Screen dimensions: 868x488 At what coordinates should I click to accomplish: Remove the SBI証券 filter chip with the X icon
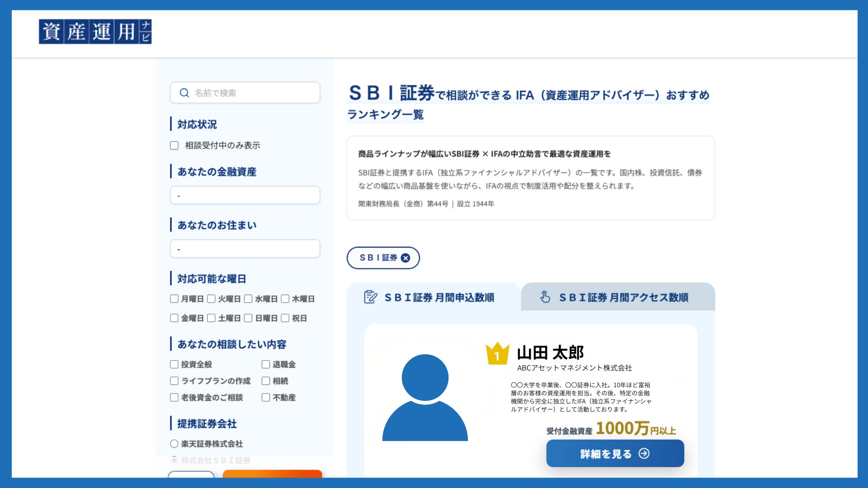406,258
